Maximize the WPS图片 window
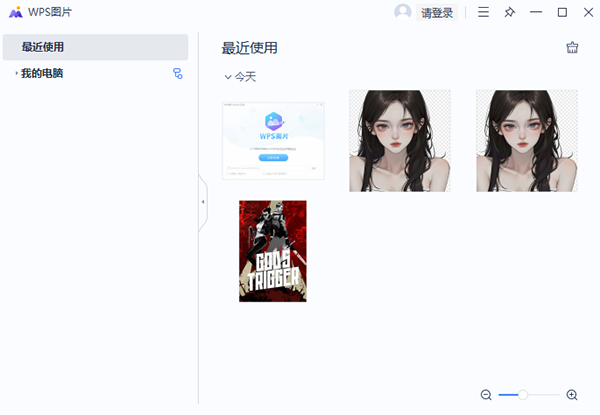The height and width of the screenshot is (415, 600). point(562,13)
